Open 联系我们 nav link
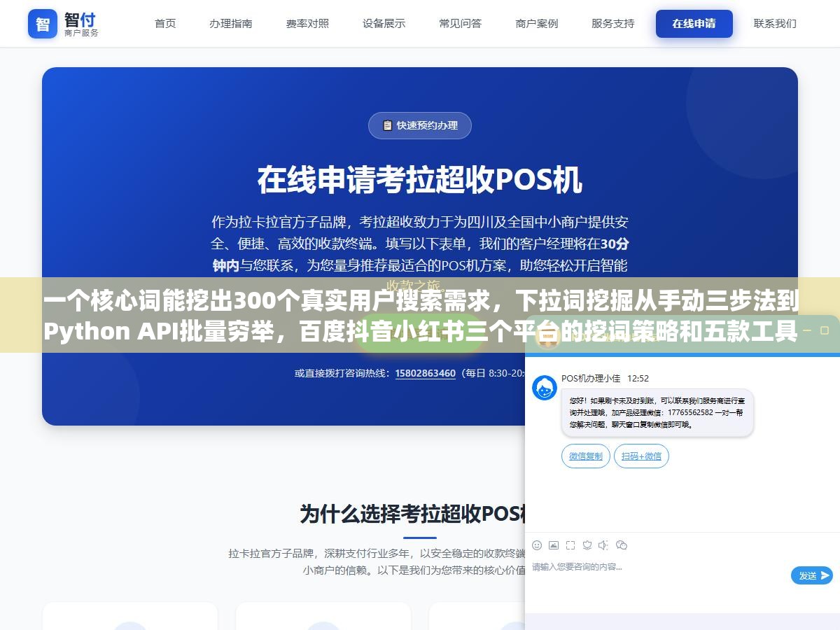 (775, 23)
